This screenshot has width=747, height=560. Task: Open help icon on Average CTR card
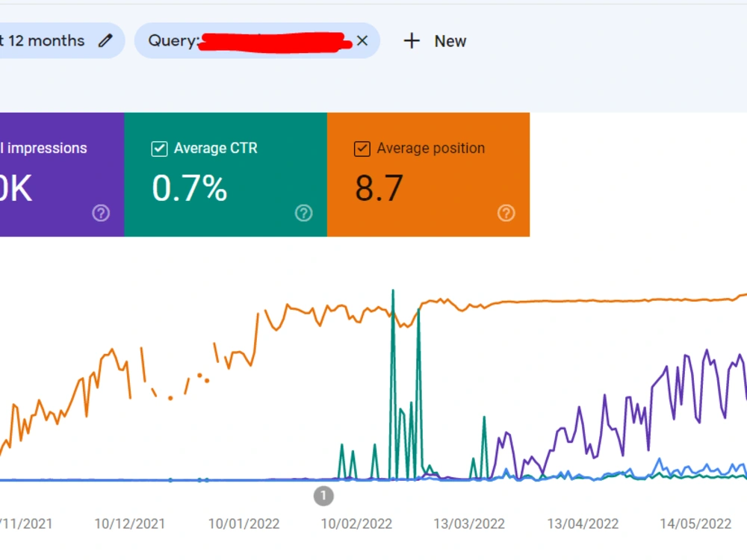coord(304,213)
